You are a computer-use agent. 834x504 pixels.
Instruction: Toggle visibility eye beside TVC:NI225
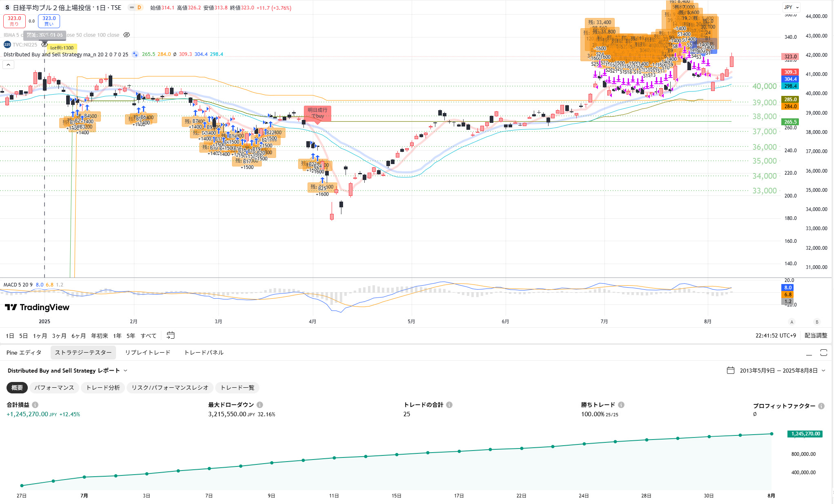(45, 44)
